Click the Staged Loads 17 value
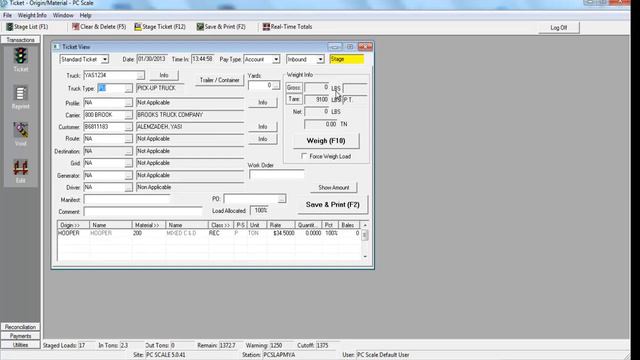The width and height of the screenshot is (640, 360). (87, 345)
